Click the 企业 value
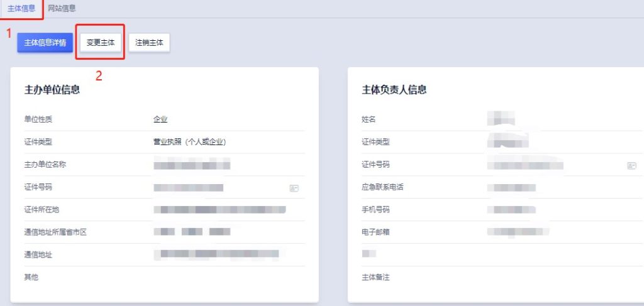 click(x=160, y=120)
